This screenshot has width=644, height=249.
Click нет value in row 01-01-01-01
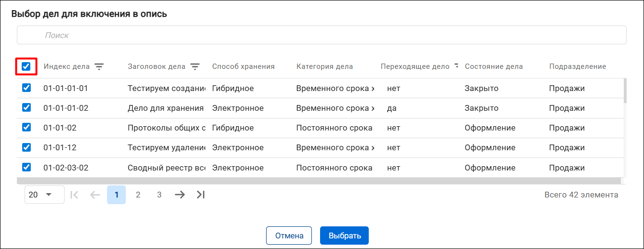pos(394,88)
